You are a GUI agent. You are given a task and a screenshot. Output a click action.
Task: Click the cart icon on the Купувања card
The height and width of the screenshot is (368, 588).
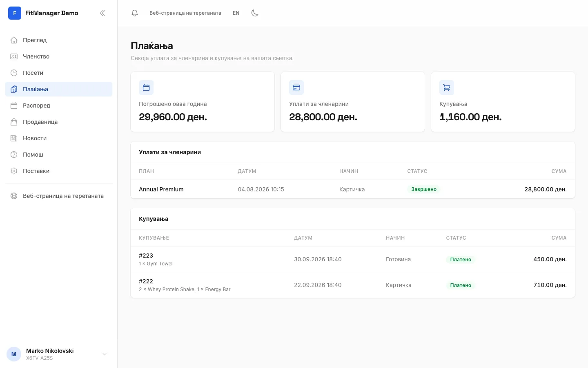tap(447, 88)
